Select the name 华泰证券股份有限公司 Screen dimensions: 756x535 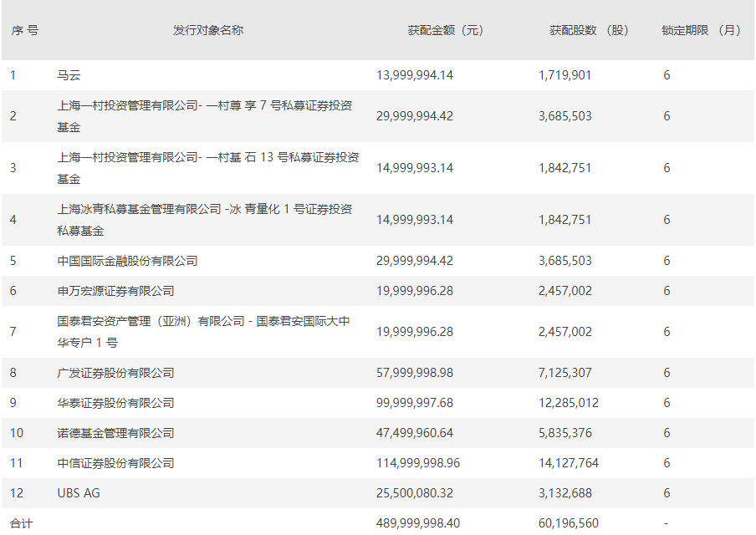pyautogui.click(x=115, y=403)
